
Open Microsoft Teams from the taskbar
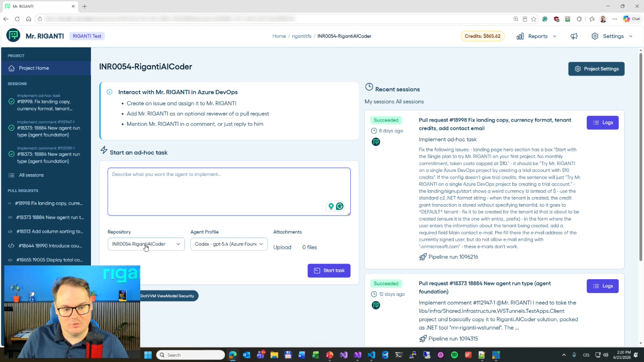(x=260, y=355)
